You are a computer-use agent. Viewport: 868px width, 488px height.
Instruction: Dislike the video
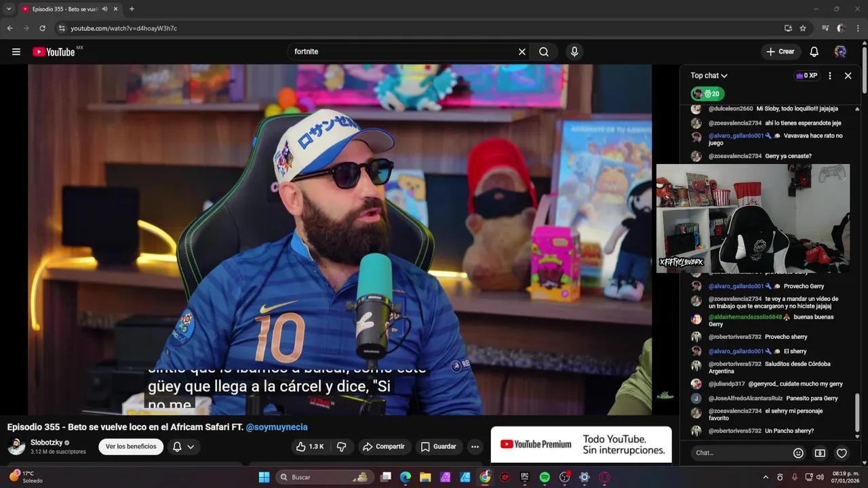[342, 447]
